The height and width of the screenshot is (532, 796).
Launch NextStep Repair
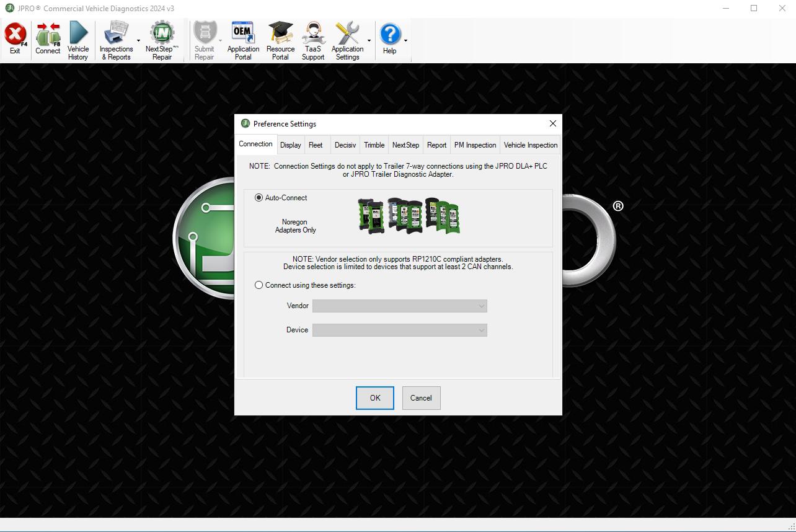coord(161,39)
